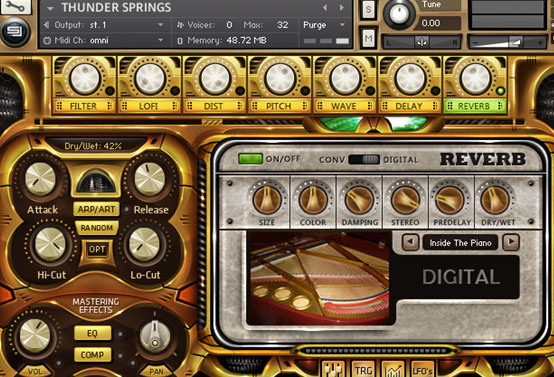Flip the CONV/DIGITAL mode switch
The width and height of the screenshot is (554, 377).
[x=364, y=160]
